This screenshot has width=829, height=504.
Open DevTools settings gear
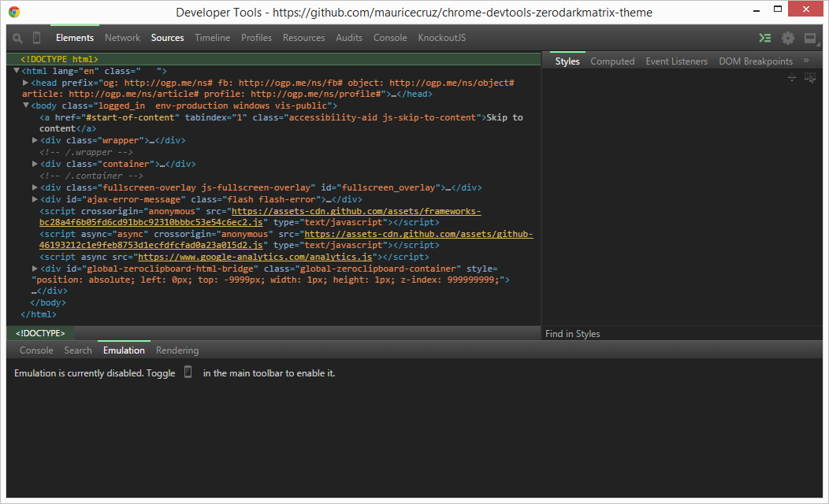point(788,38)
